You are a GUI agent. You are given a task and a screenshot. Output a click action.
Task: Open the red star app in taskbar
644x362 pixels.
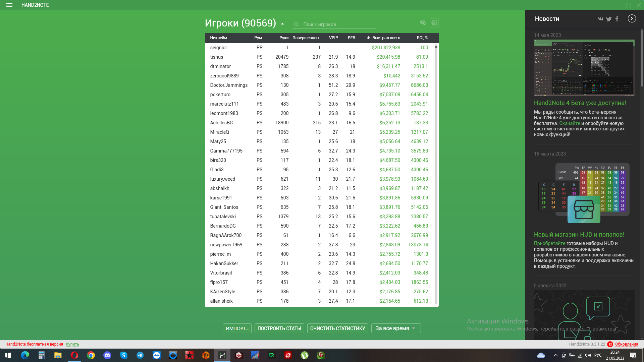(190, 355)
